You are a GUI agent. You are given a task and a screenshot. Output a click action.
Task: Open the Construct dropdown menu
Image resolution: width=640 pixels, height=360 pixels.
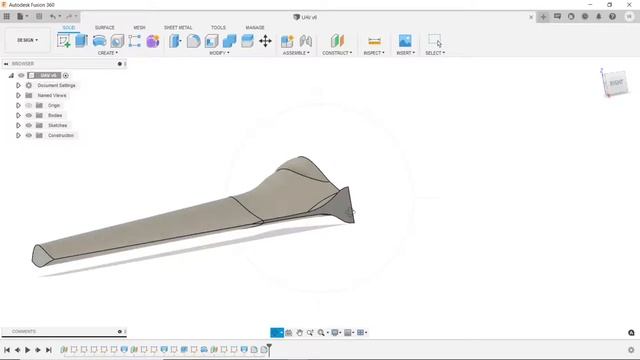click(x=337, y=53)
